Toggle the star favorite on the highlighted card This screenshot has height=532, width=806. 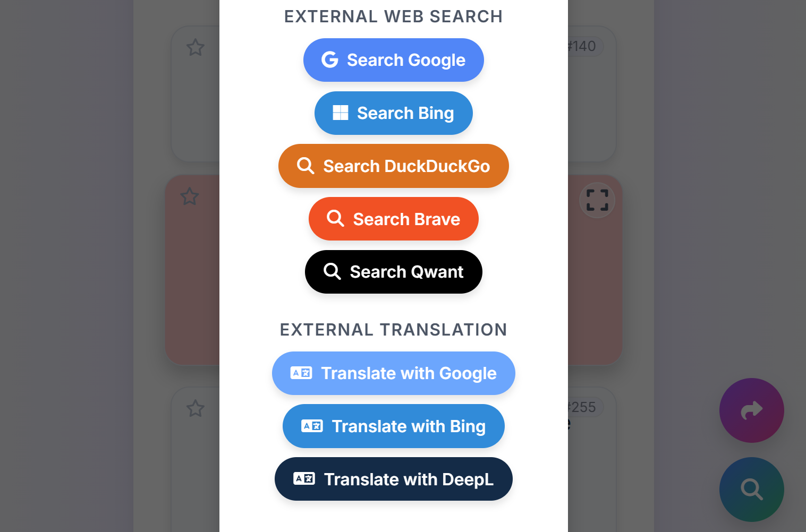tap(189, 196)
